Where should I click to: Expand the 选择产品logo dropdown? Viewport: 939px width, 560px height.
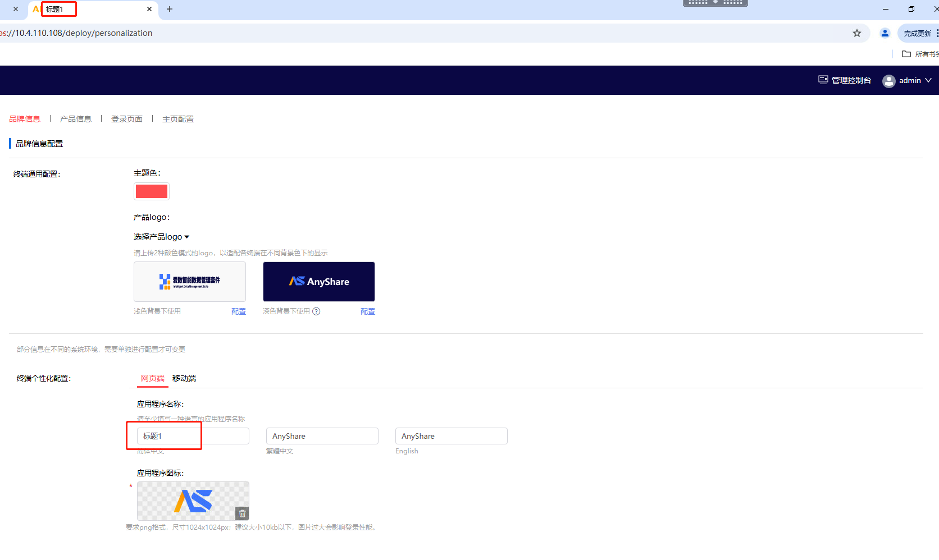pyautogui.click(x=161, y=237)
